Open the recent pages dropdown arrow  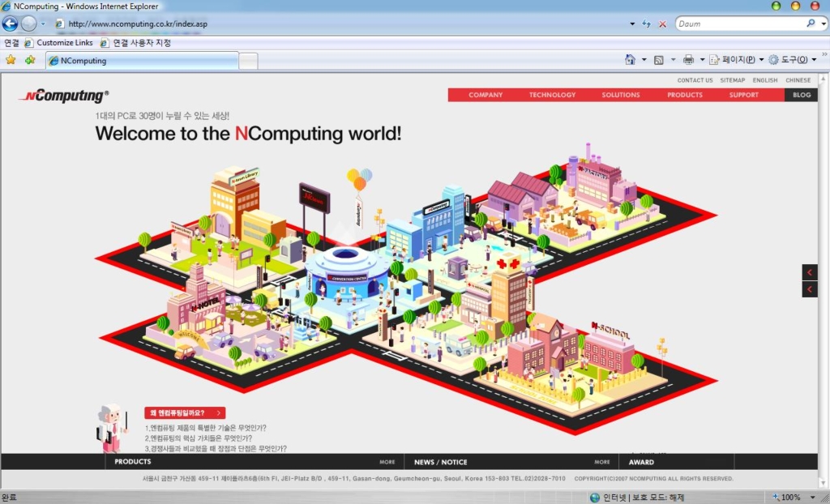click(x=44, y=23)
